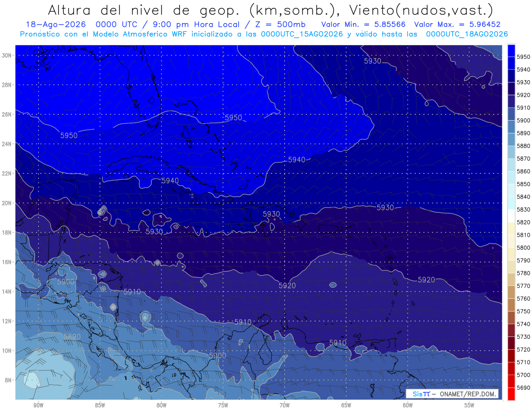The width and height of the screenshot is (532, 411).
Task: Click the '5920' value on the color scale
Action: [523, 95]
